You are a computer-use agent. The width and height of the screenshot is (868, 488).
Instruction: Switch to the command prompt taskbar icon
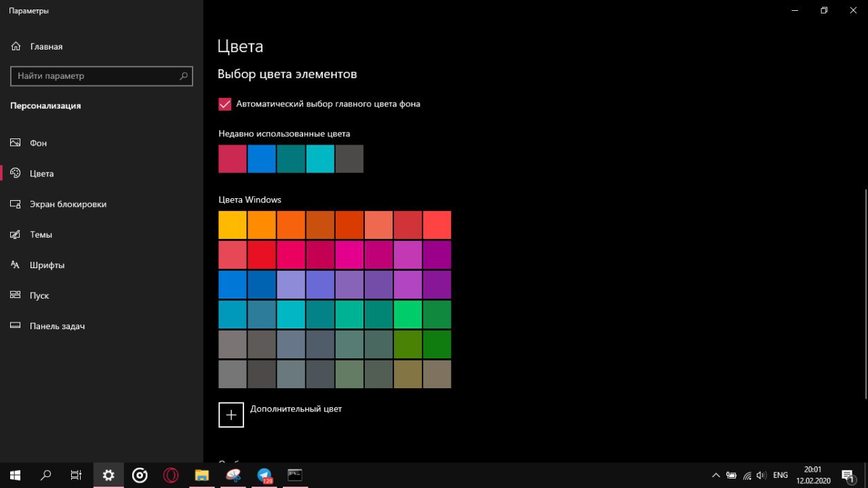[295, 475]
